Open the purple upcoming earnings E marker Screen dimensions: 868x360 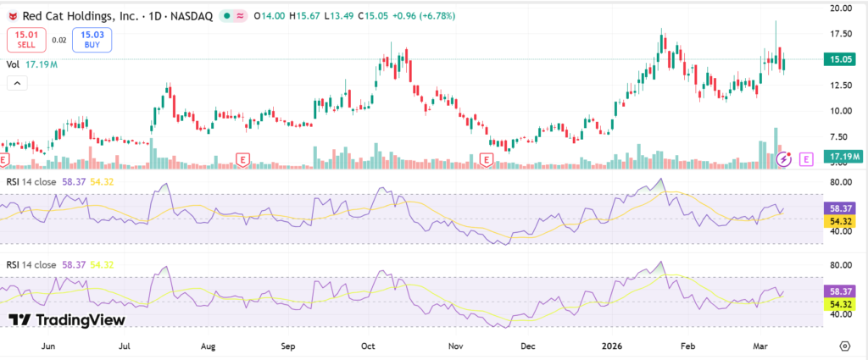point(806,158)
